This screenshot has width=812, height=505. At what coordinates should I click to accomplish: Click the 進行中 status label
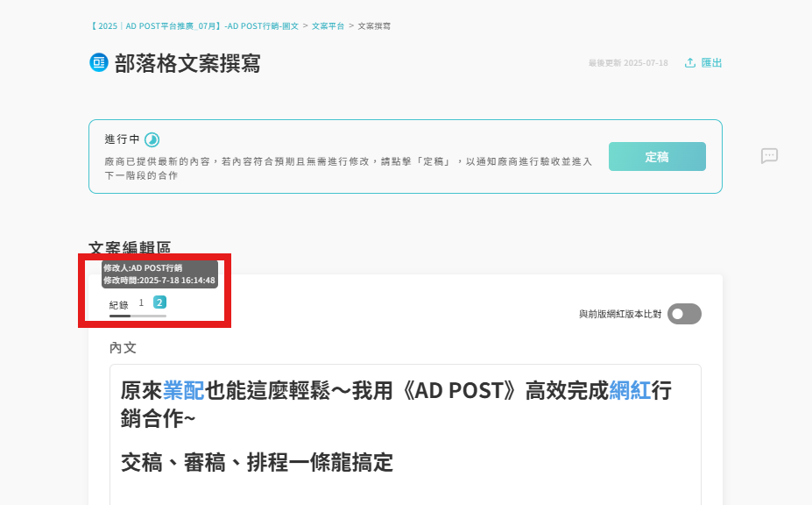click(123, 139)
